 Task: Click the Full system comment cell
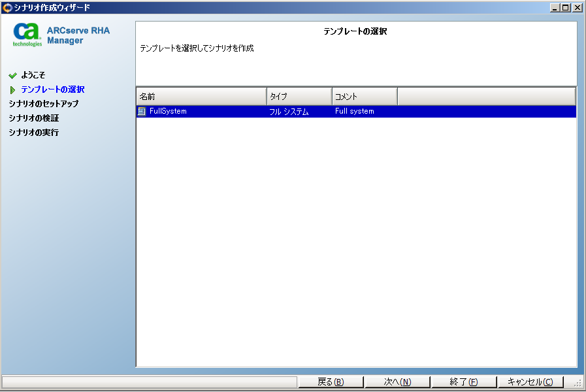click(x=354, y=111)
